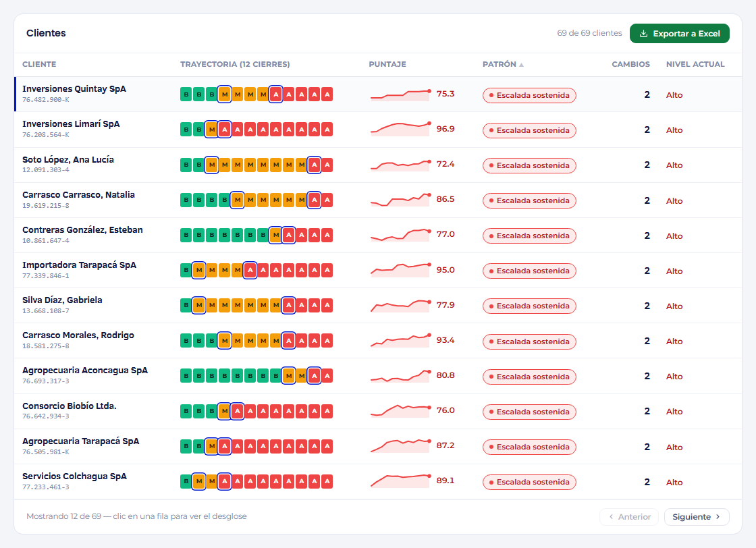Open the Agropecuaria Aconcagua SpA row
Image resolution: width=756 pixels, height=548 pixels.
[378, 376]
